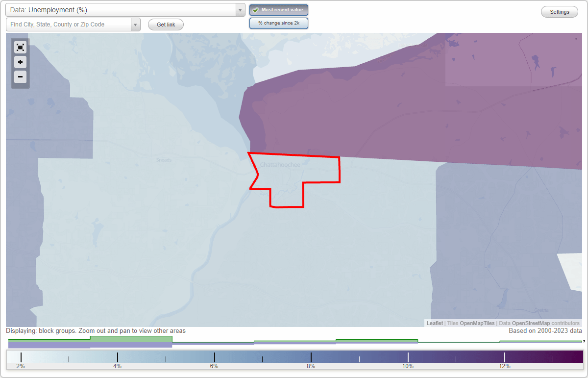588x378 pixels.
Task: Zoom in with the plus button
Action: pos(20,62)
